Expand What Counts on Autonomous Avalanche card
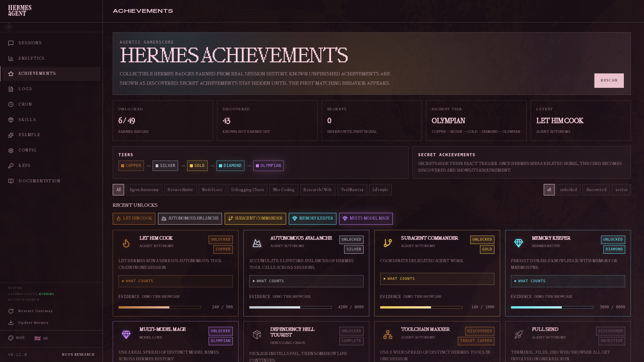The height and width of the screenshot is (362, 644). [306, 281]
